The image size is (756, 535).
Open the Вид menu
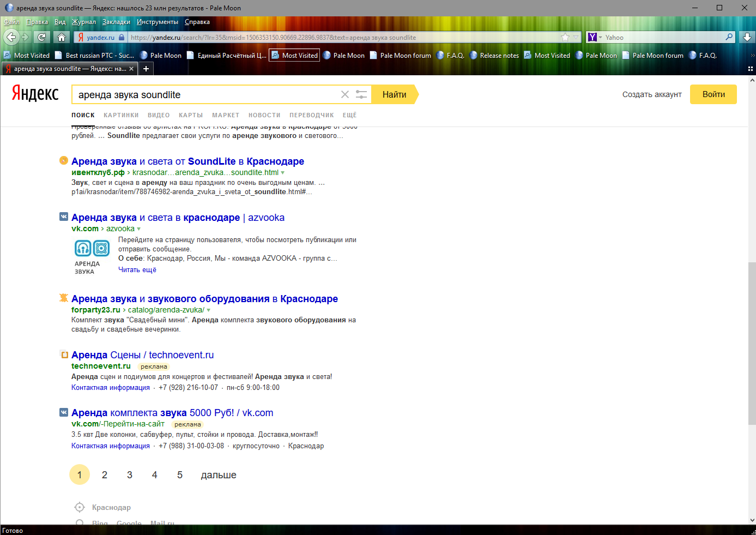[x=60, y=22]
